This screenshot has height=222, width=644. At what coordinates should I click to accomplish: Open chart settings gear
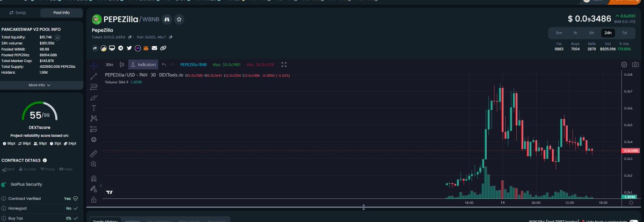(625, 65)
